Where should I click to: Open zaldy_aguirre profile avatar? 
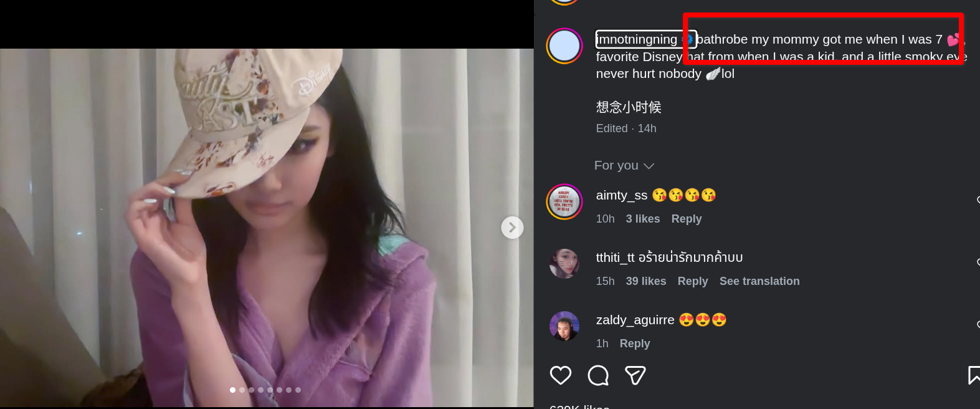coord(564,325)
